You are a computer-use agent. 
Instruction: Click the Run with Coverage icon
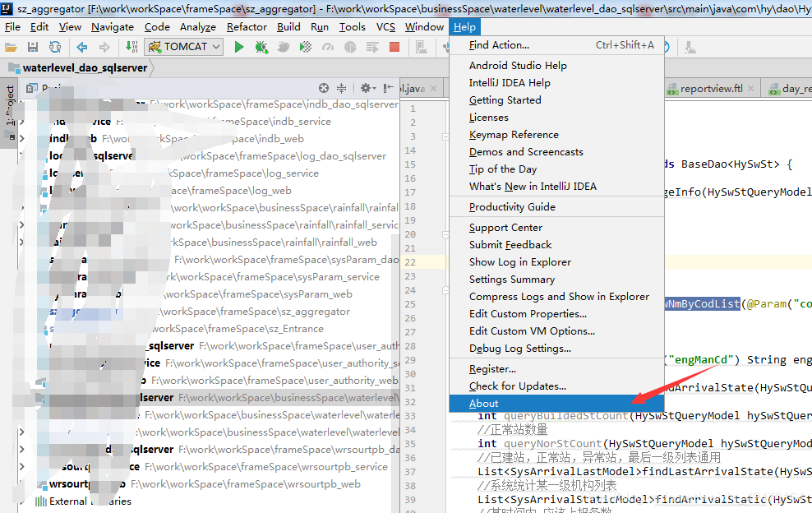(x=306, y=47)
